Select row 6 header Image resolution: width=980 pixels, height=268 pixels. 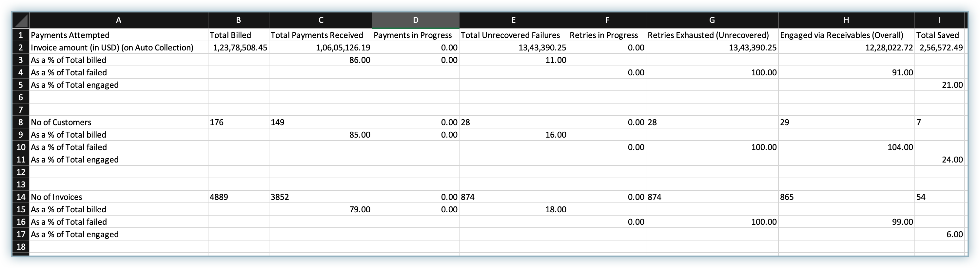click(x=21, y=97)
